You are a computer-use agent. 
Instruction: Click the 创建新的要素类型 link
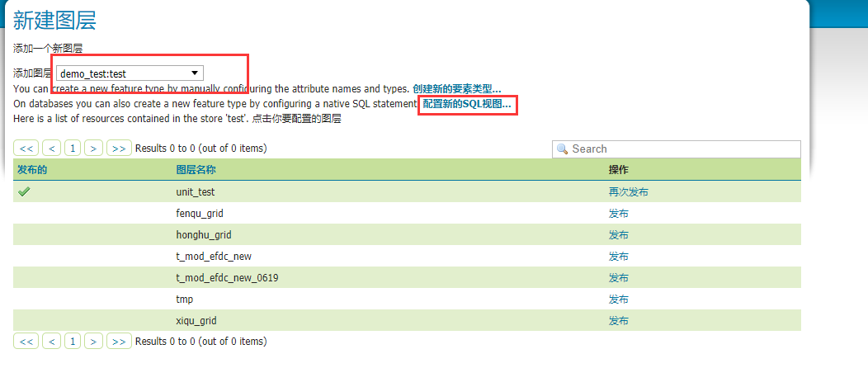[456, 89]
